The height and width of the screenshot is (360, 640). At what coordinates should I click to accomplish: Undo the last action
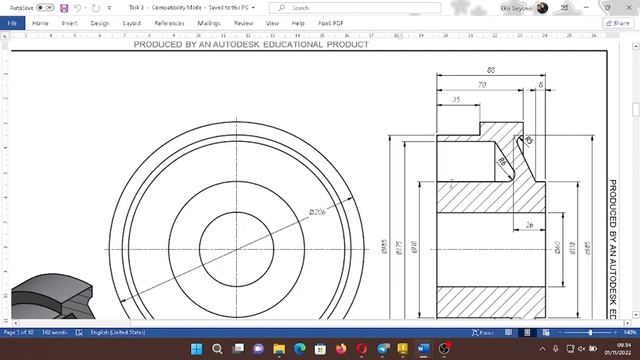tap(78, 8)
